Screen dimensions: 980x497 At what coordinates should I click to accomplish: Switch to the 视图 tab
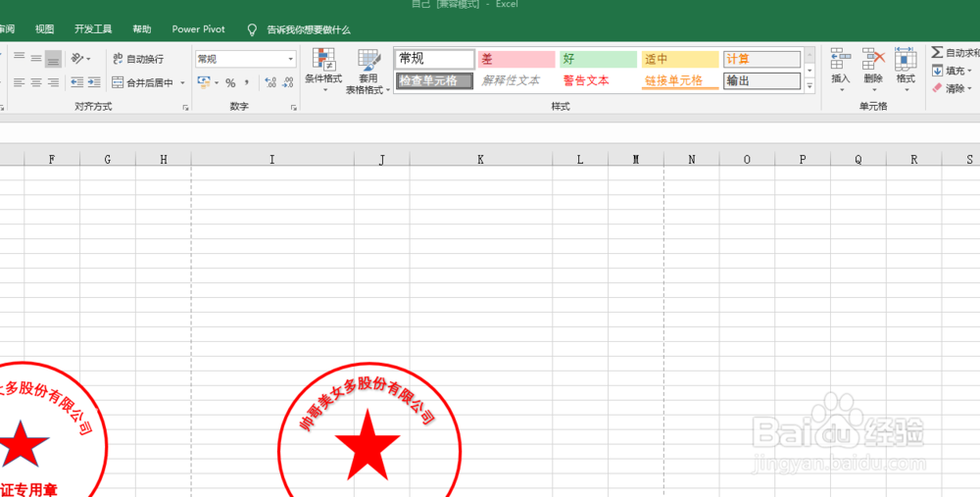pos(44,29)
